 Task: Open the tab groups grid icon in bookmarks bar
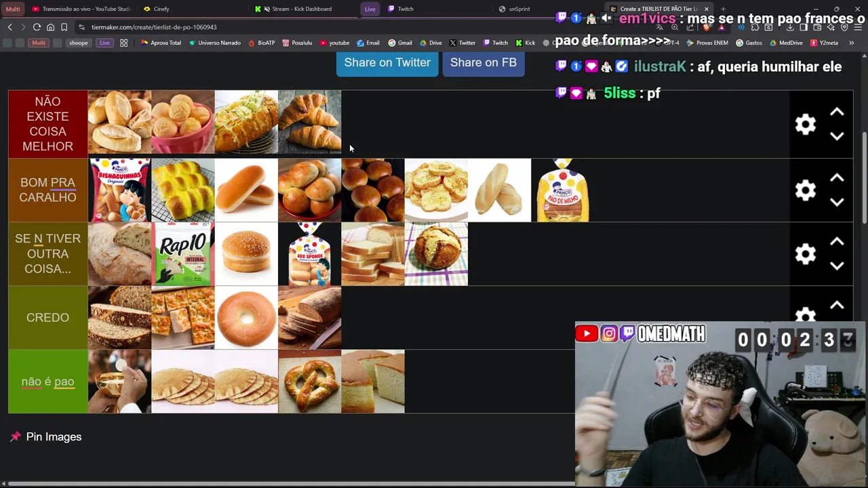[x=123, y=43]
